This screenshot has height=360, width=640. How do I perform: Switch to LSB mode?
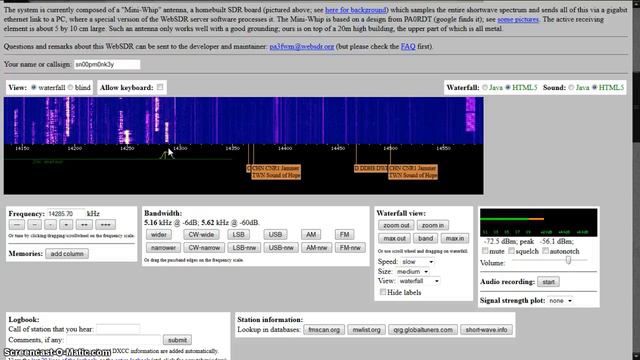coord(238,234)
